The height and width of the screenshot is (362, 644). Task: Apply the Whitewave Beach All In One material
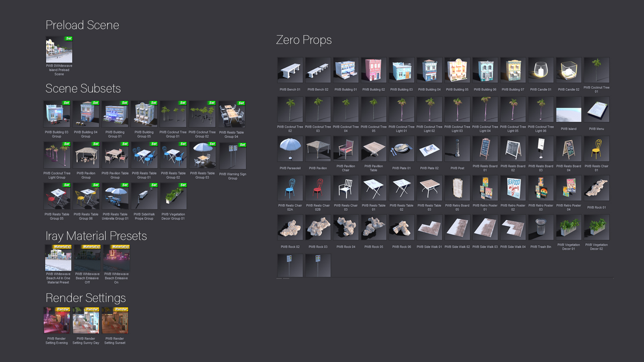(x=58, y=258)
